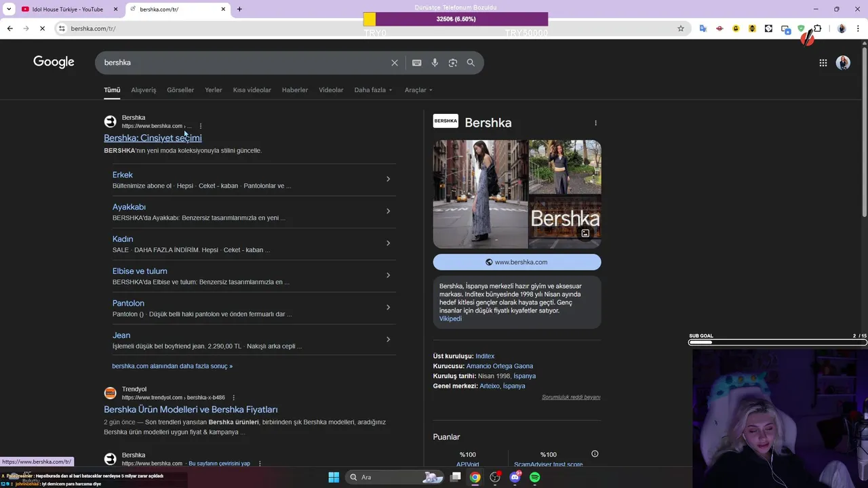Stop loading the page
Image resolution: width=868 pixels, height=488 pixels.
click(42, 28)
